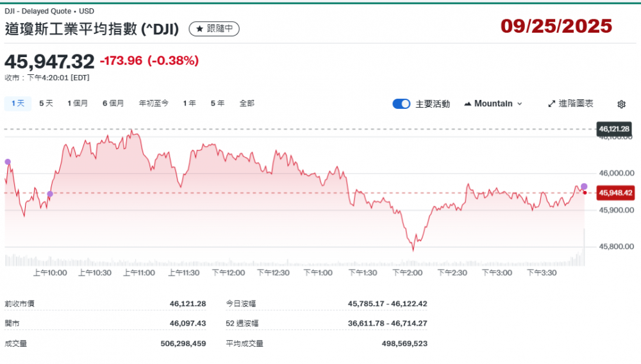Select the 年初至今 year-to-date range
641x364 pixels.
[x=154, y=103]
